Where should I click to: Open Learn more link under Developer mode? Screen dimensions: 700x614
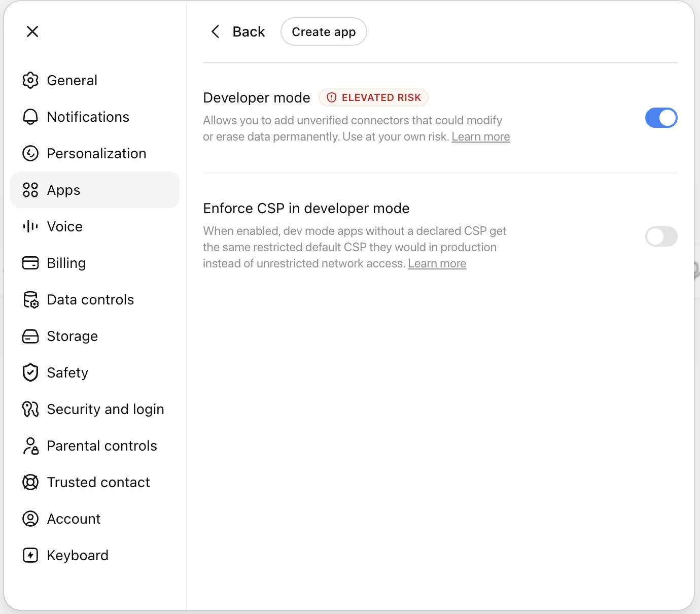tap(481, 137)
